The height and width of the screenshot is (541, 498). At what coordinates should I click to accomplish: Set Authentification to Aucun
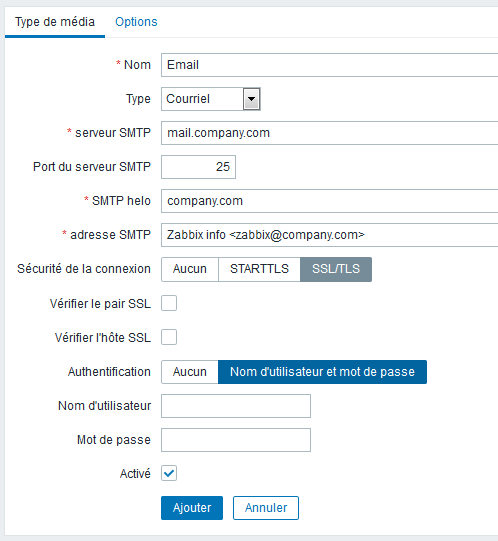tap(190, 372)
